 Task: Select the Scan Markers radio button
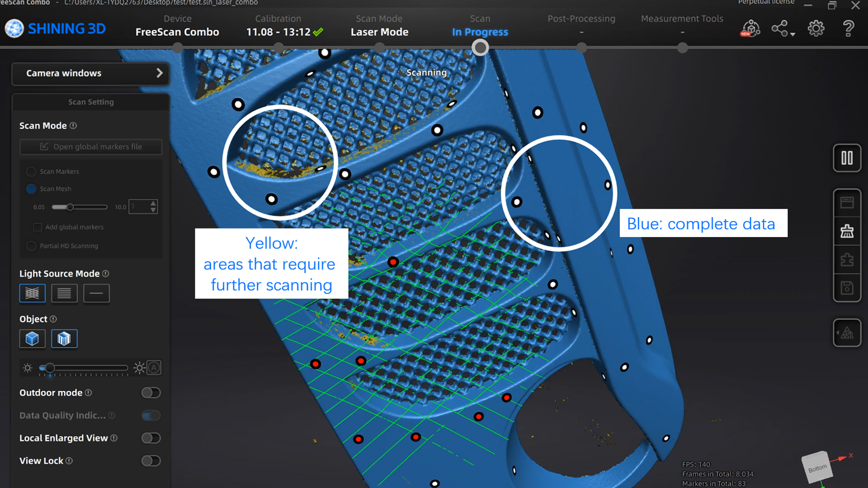click(x=31, y=172)
